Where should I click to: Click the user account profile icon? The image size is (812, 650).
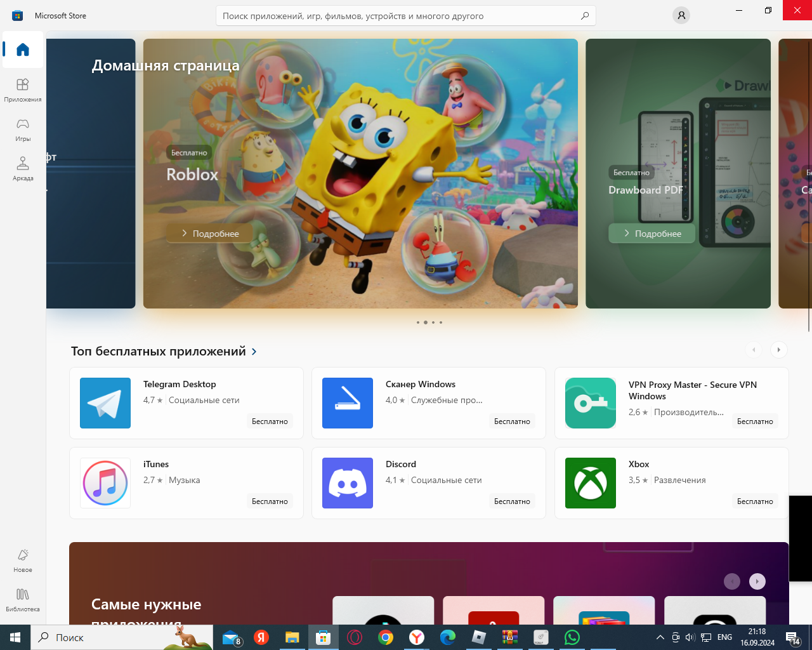tap(681, 15)
